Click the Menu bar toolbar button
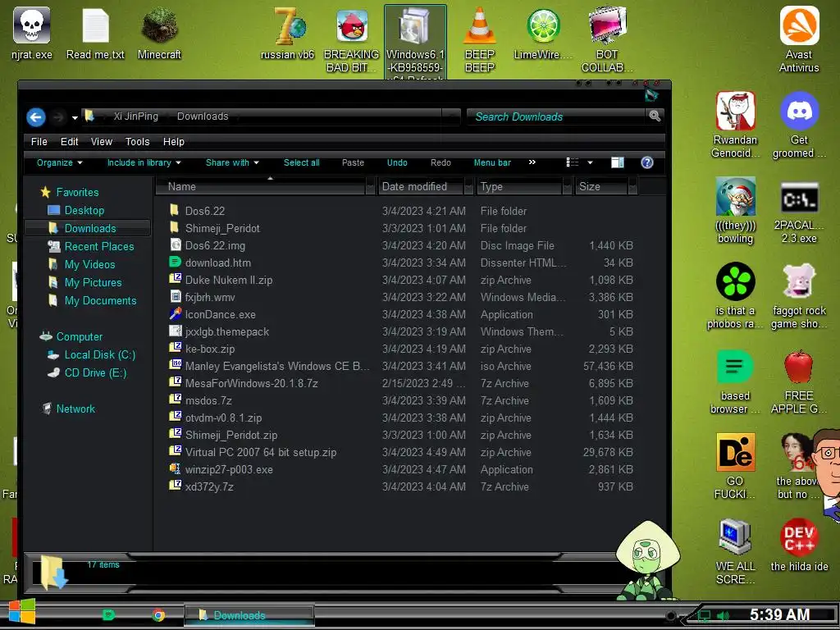The image size is (840, 630). (x=492, y=162)
